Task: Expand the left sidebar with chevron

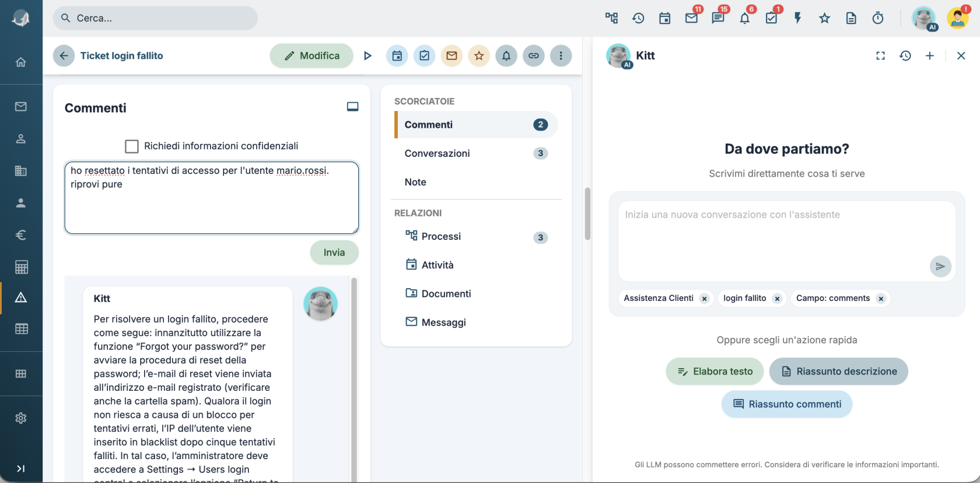Action: coord(21,468)
